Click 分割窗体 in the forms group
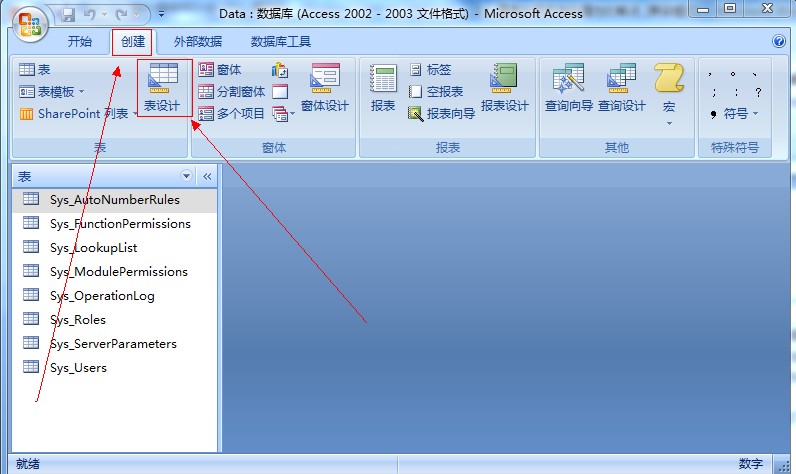796x474 pixels. click(x=231, y=92)
